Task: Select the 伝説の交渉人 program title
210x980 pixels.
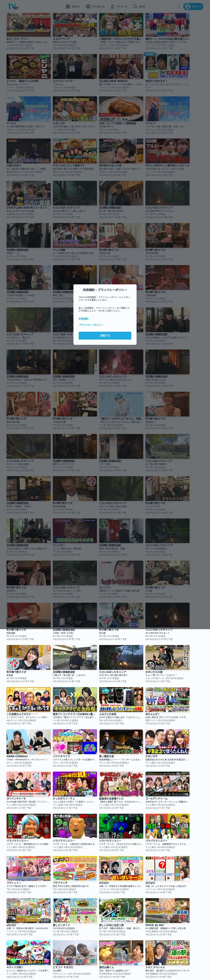Action: 14,165
